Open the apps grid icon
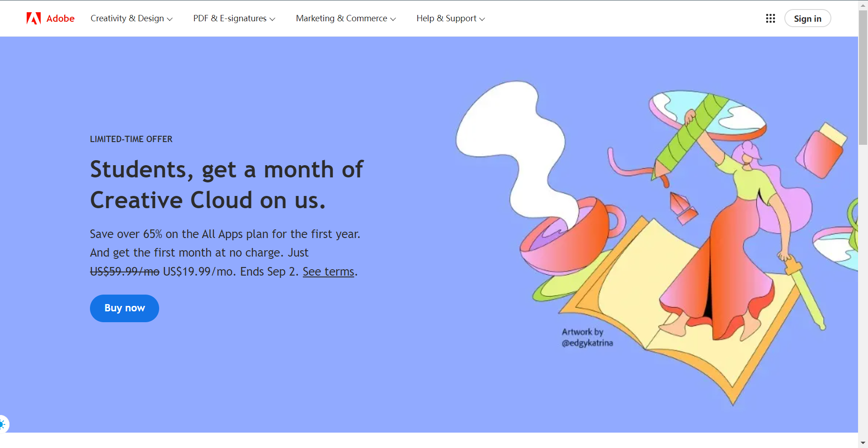Screen dimensions: 868x448 770,18
